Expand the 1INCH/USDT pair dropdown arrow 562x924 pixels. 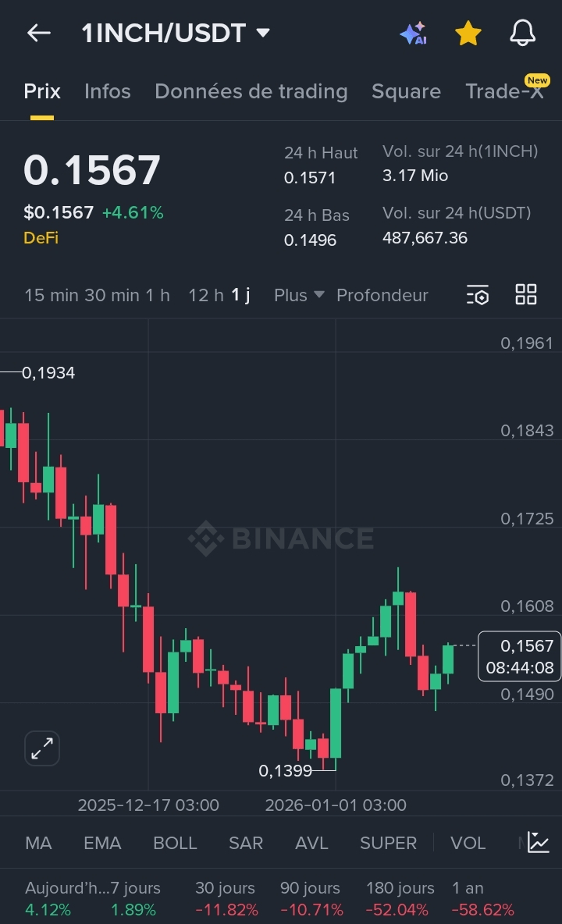(263, 33)
